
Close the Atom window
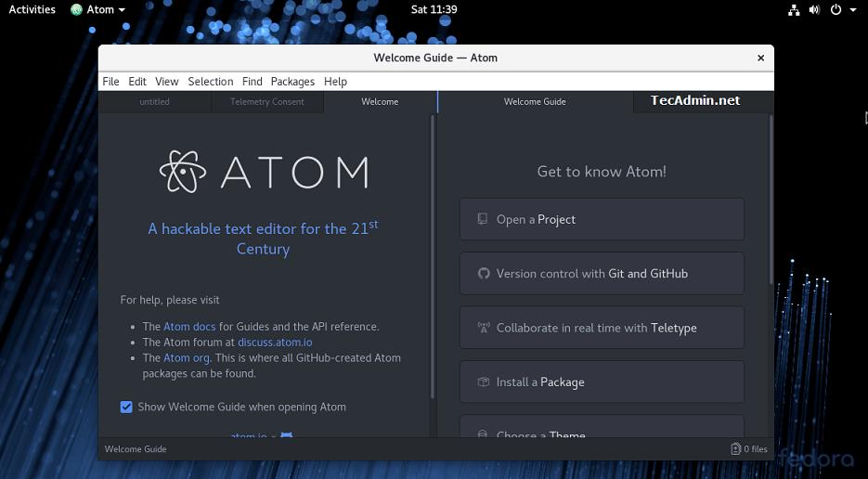(x=760, y=58)
